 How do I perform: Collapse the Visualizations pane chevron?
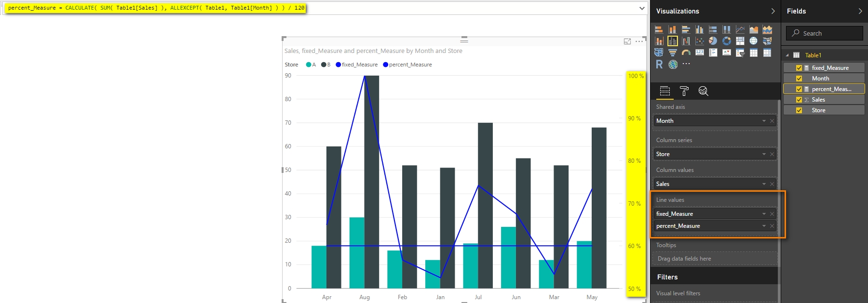coord(773,11)
